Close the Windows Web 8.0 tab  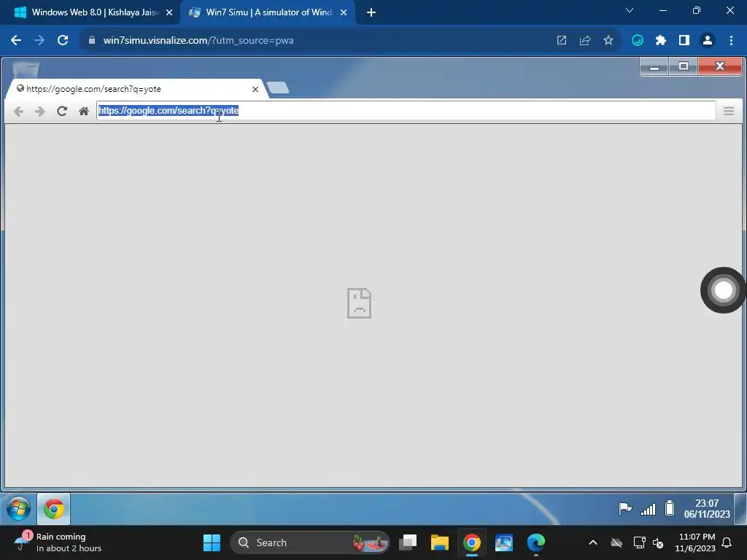169,13
